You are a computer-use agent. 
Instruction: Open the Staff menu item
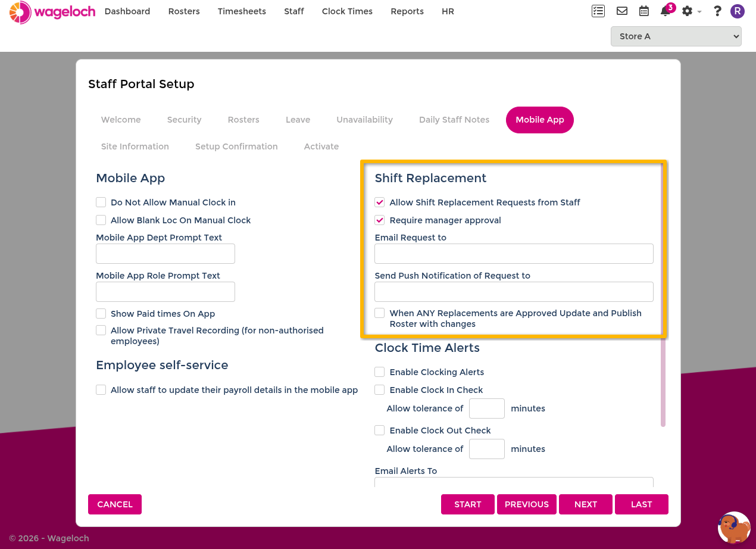[294, 11]
